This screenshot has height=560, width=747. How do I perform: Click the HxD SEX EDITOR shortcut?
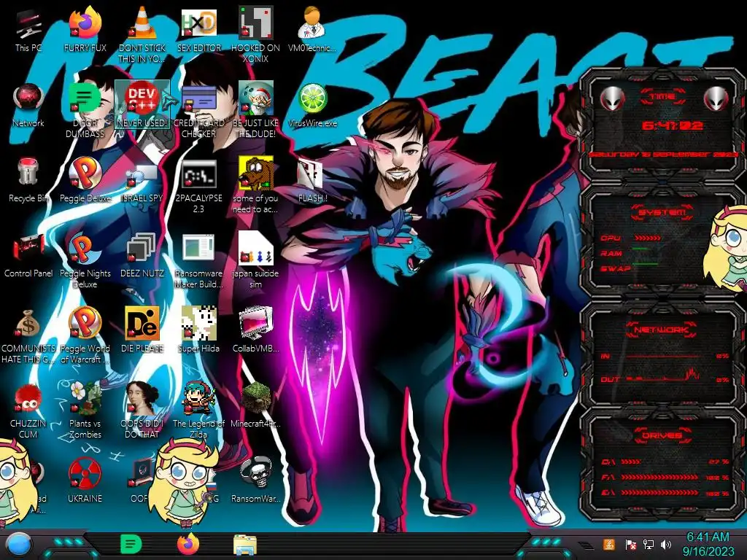pyautogui.click(x=198, y=30)
